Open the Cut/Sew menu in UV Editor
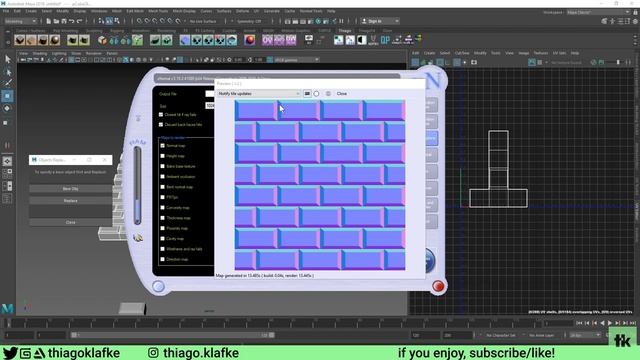The height and width of the screenshot is (360, 640). 462,53
